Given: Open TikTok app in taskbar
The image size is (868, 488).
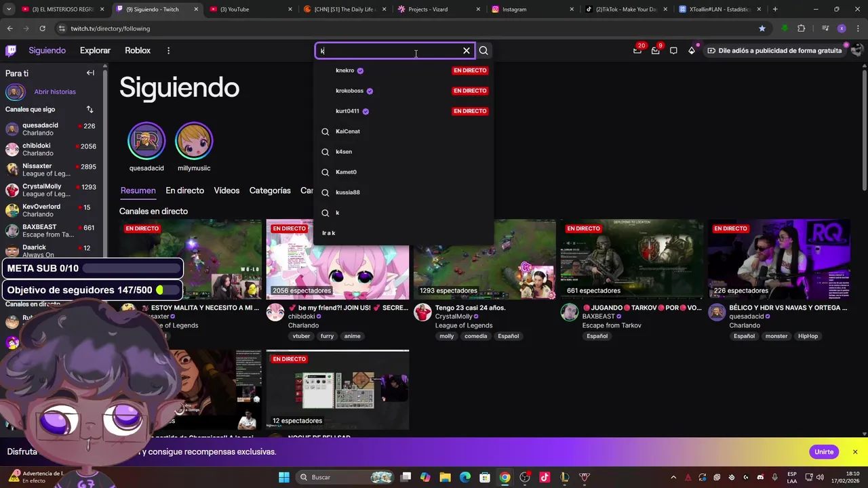Looking at the screenshot, I should 545,477.
